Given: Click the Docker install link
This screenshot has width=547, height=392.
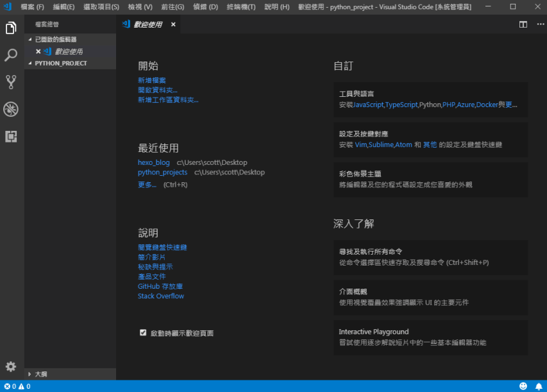Looking at the screenshot, I should coord(487,105).
